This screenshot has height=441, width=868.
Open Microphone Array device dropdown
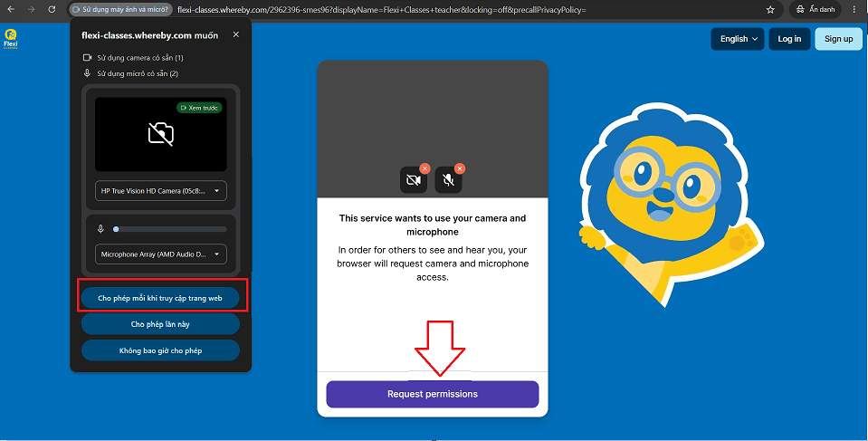[x=160, y=254]
